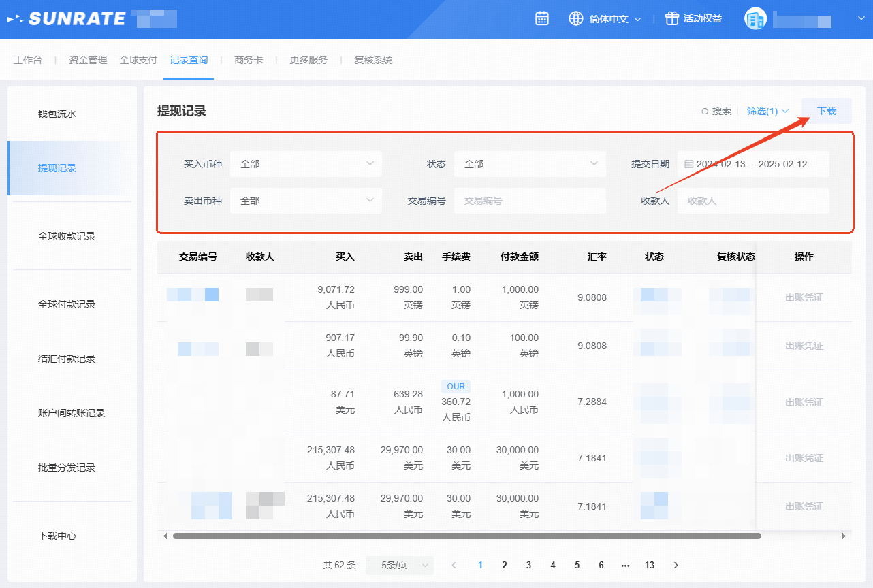Open the 买入币种 dropdown
The width and height of the screenshot is (873, 588).
(x=306, y=164)
